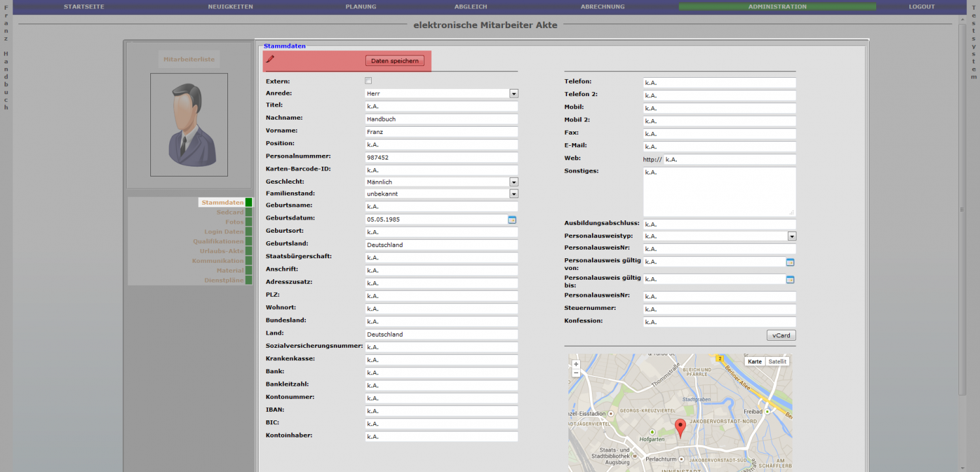980x472 pixels.
Task: Open Urlaubs-Akte section in sidebar
Action: 222,251
